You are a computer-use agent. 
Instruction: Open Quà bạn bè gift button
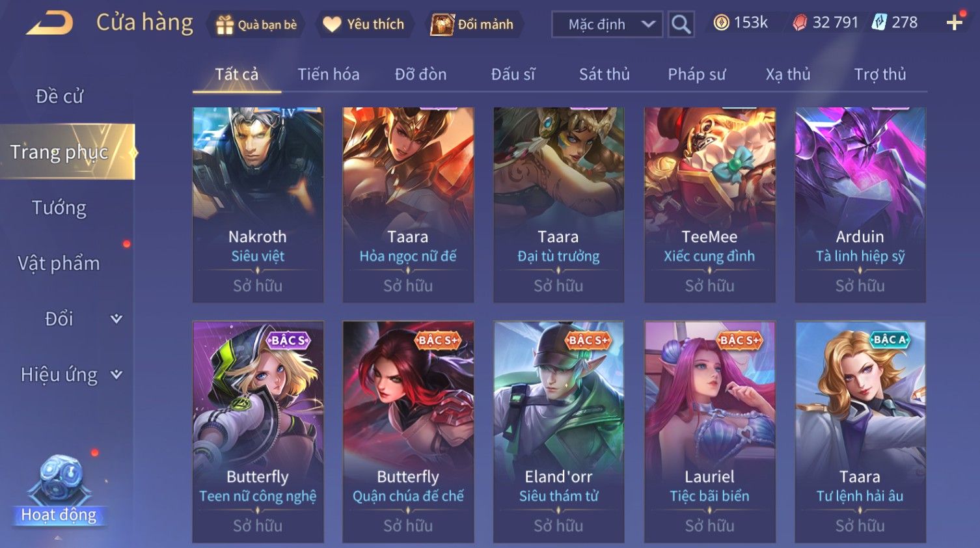pos(256,25)
